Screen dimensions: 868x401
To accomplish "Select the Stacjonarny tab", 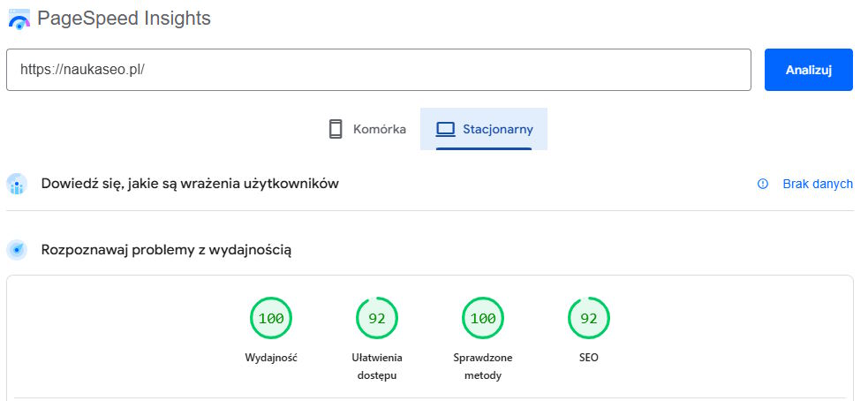I will click(x=484, y=129).
